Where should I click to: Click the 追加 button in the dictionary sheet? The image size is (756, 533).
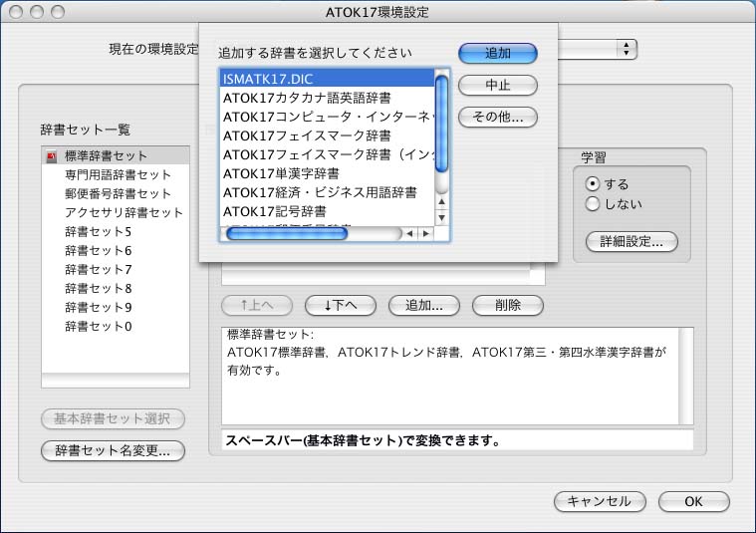(498, 53)
